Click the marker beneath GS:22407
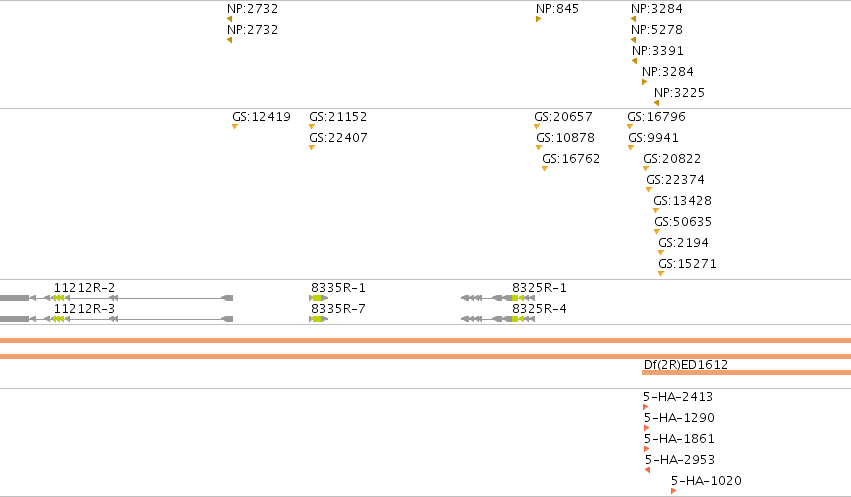This screenshot has height=497, width=851. (x=312, y=148)
